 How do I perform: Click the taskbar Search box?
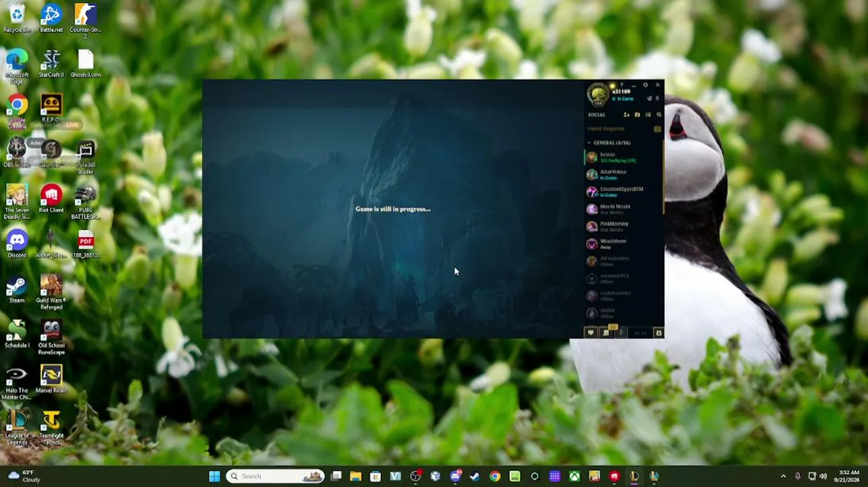[275, 476]
